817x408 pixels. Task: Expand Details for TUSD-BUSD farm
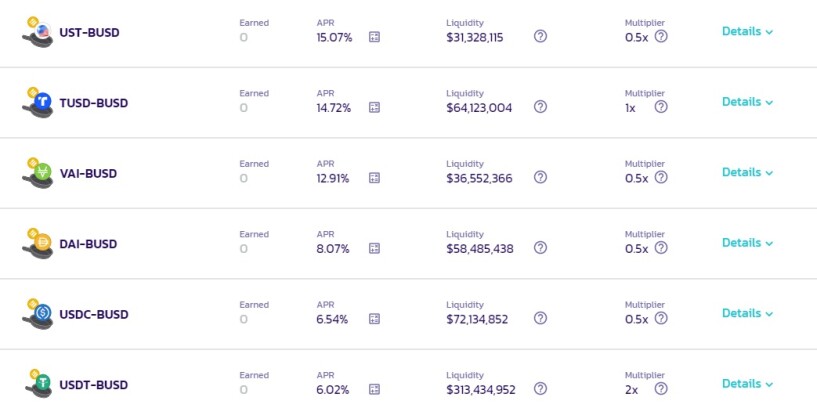(747, 102)
